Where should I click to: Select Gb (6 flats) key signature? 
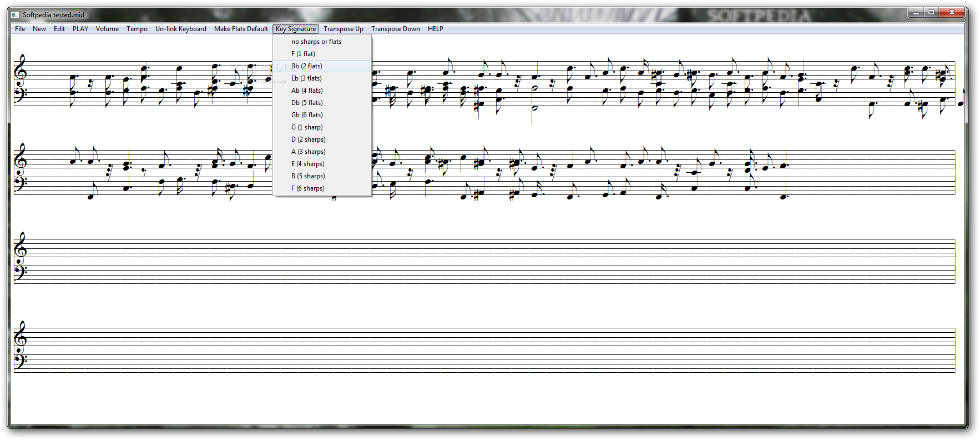click(322, 115)
